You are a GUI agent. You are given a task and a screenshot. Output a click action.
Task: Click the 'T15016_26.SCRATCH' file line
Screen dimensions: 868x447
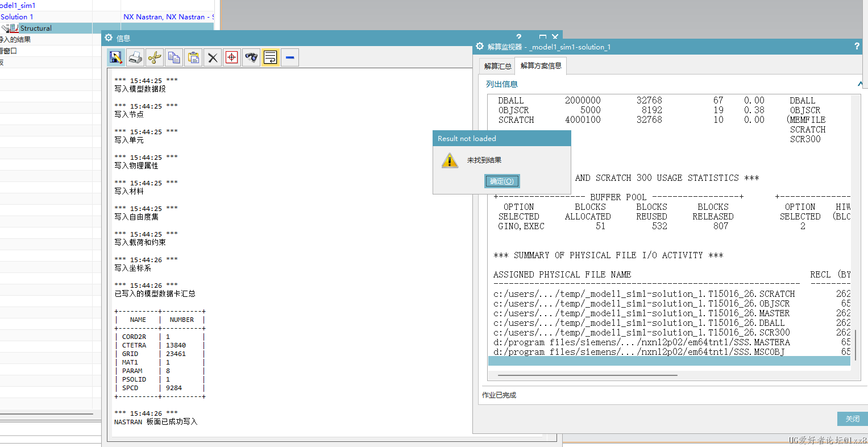(644, 294)
